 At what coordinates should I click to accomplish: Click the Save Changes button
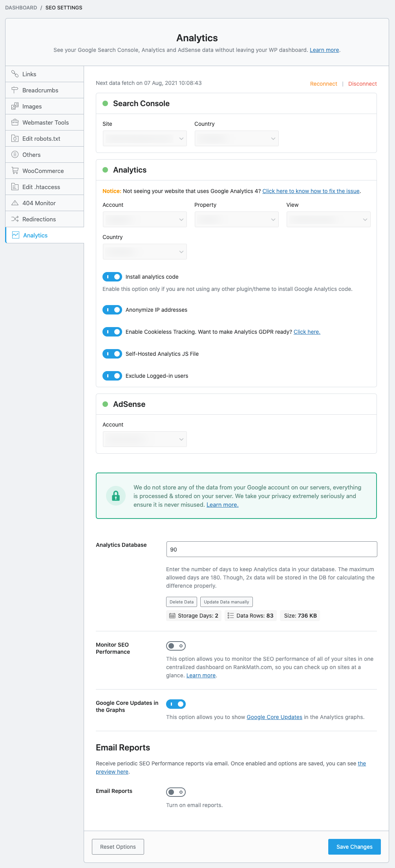click(354, 847)
